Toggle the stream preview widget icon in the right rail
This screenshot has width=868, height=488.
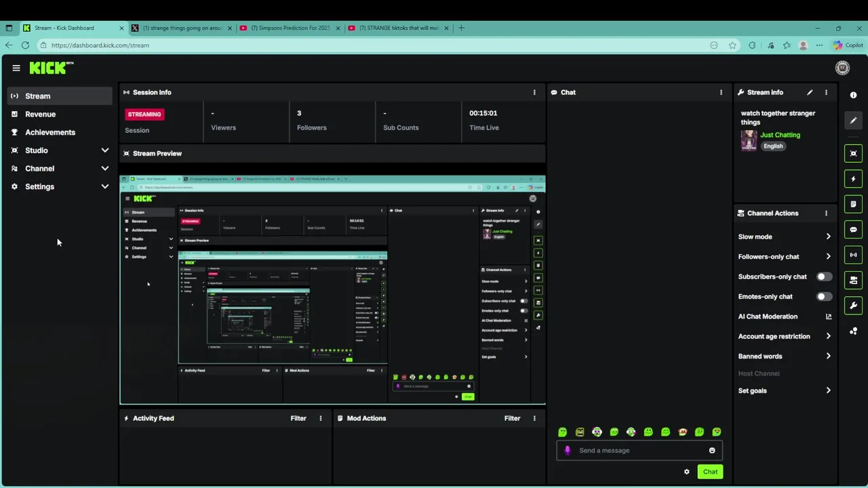[854, 153]
